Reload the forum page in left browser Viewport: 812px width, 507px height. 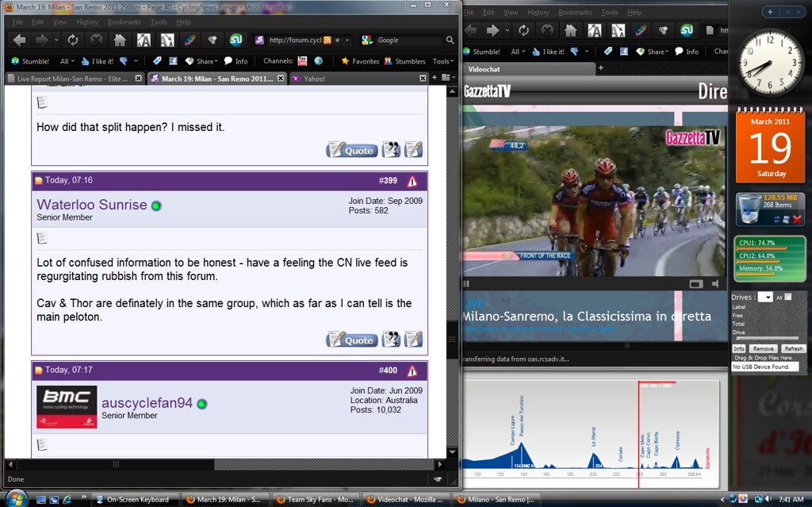(x=72, y=40)
